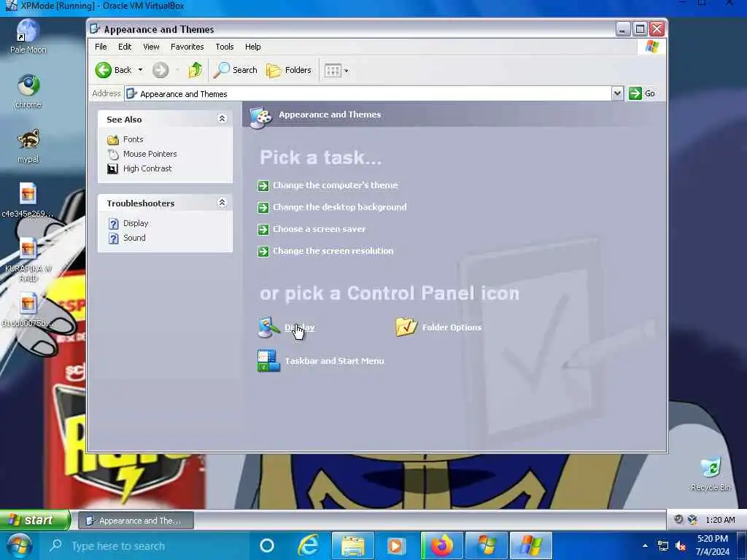Choose Change the computer's theme
Image resolution: width=747 pixels, height=560 pixels.
coord(335,185)
